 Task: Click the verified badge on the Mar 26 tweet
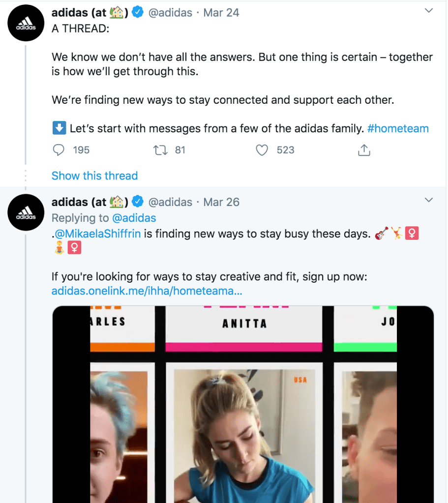pos(138,202)
